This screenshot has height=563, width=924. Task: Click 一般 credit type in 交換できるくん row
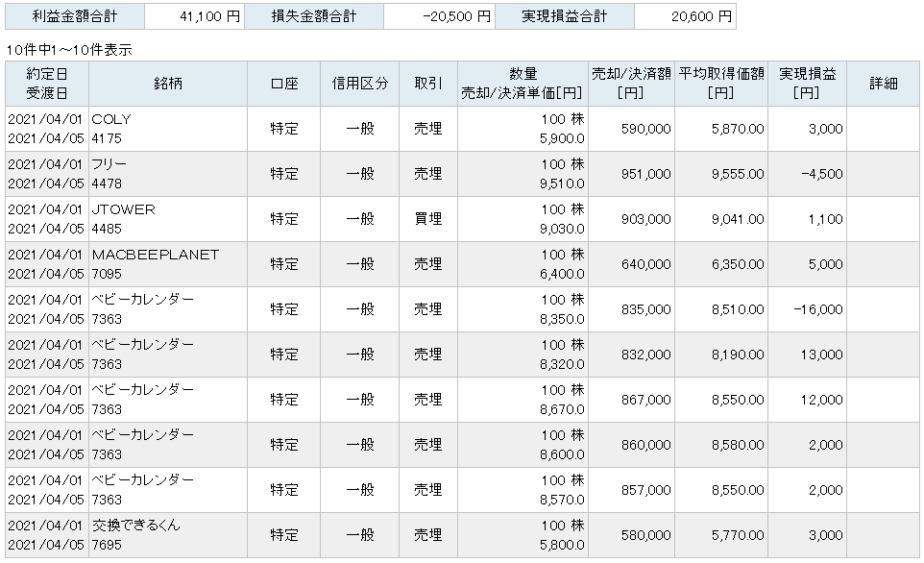point(360,535)
